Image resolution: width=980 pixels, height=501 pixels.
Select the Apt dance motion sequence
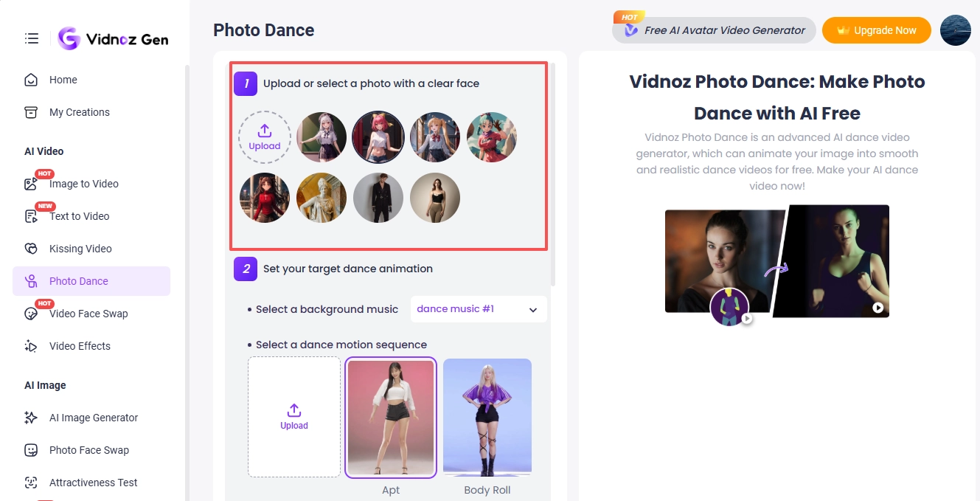391,417
